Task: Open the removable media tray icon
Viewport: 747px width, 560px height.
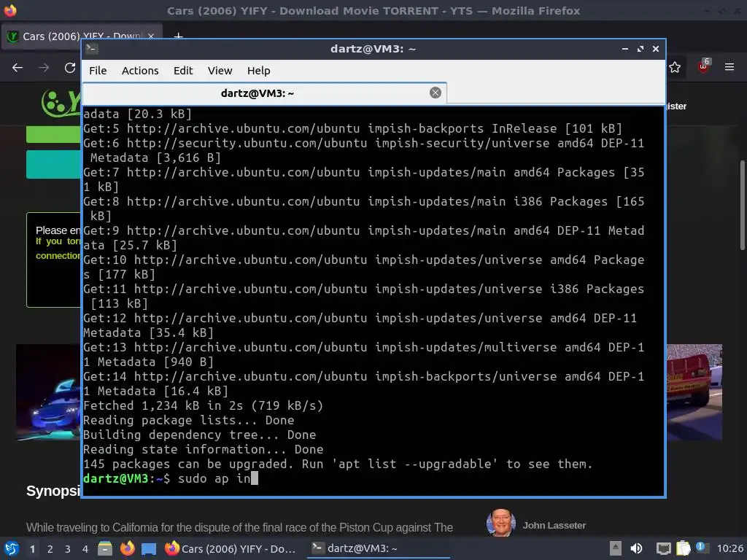Action: tap(616, 548)
